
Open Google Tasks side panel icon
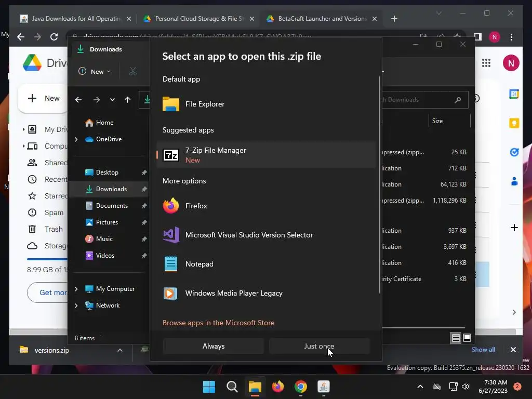pos(514,152)
